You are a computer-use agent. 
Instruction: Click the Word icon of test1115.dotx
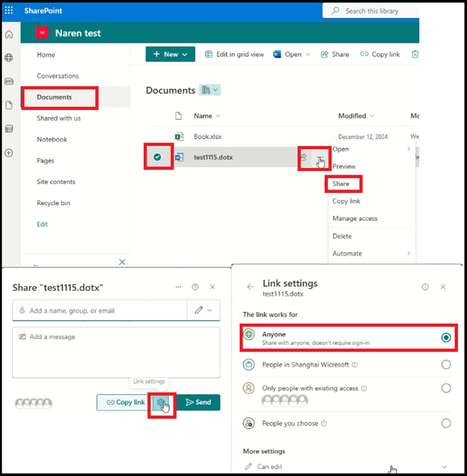click(x=179, y=157)
